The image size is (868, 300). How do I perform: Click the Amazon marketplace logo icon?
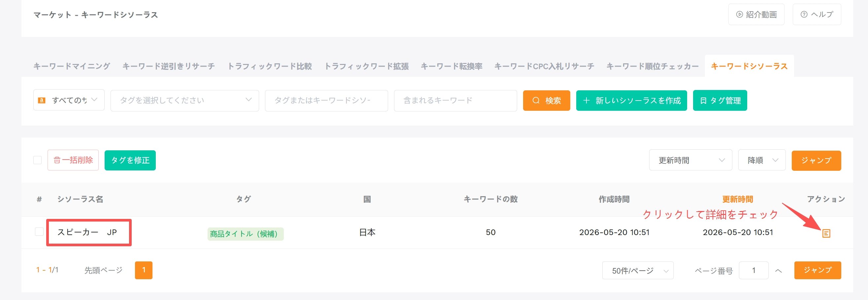[42, 100]
